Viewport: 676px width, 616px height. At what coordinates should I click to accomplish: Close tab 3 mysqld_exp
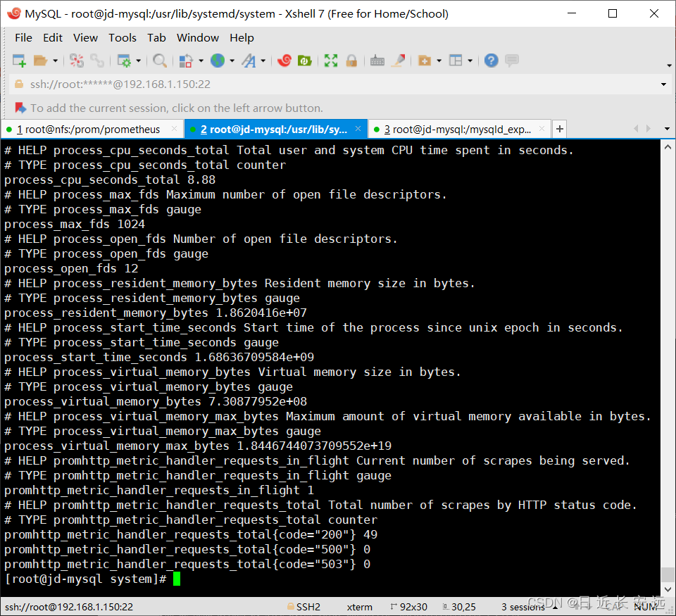coord(542,129)
